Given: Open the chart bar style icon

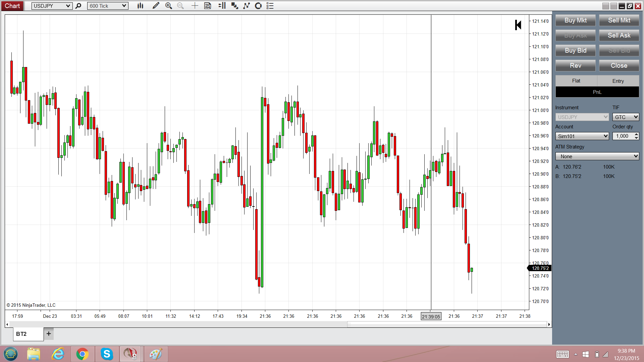Looking at the screenshot, I should point(140,6).
